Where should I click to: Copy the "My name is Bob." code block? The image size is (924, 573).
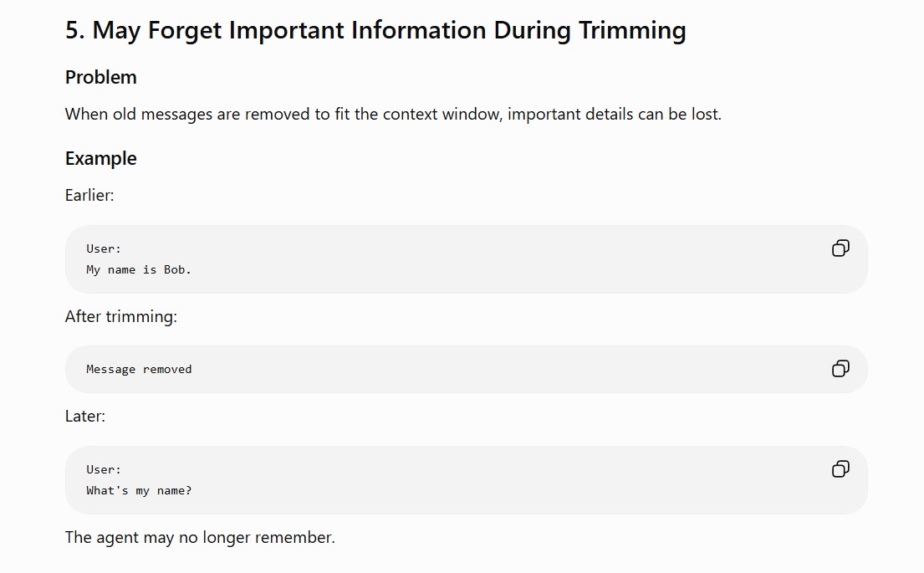(x=840, y=248)
